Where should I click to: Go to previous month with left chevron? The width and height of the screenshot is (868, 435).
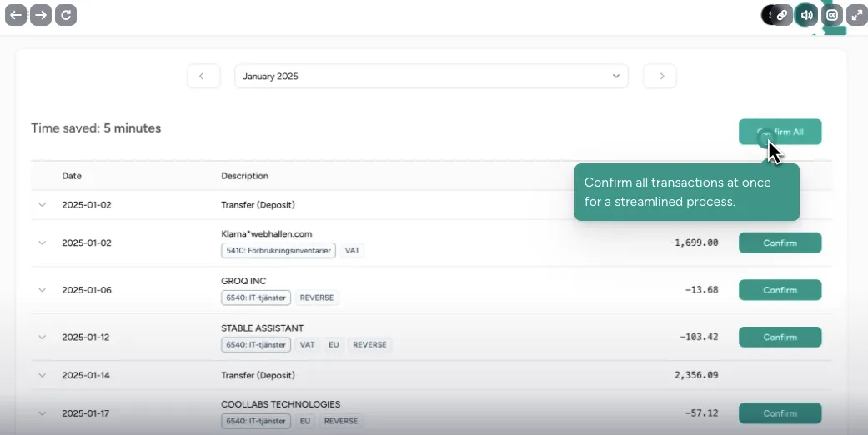203,76
